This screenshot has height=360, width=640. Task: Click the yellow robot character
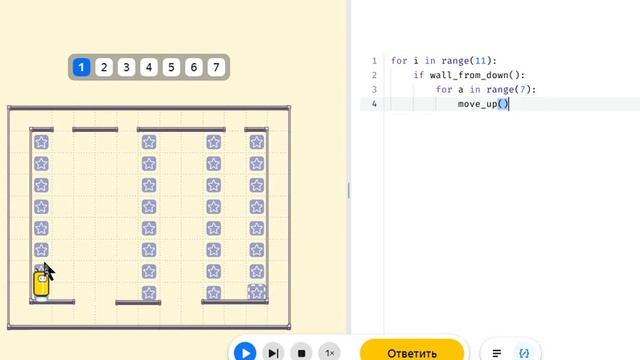tap(41, 284)
